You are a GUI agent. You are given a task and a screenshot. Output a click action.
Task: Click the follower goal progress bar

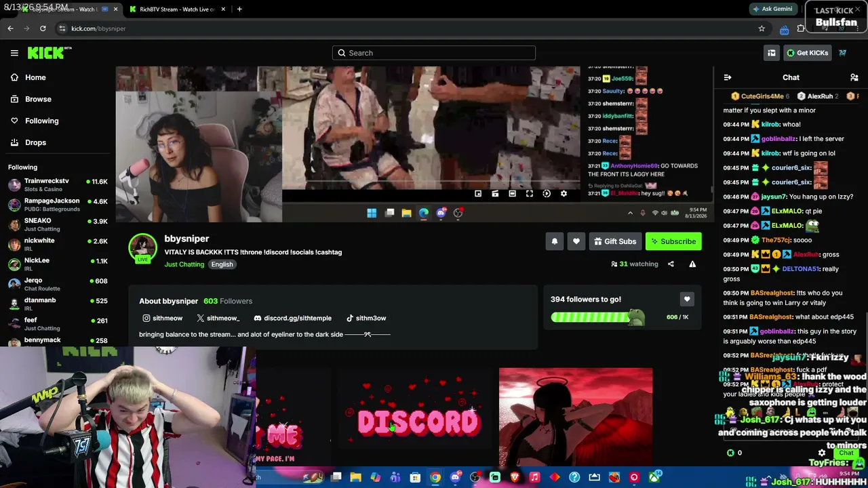597,317
